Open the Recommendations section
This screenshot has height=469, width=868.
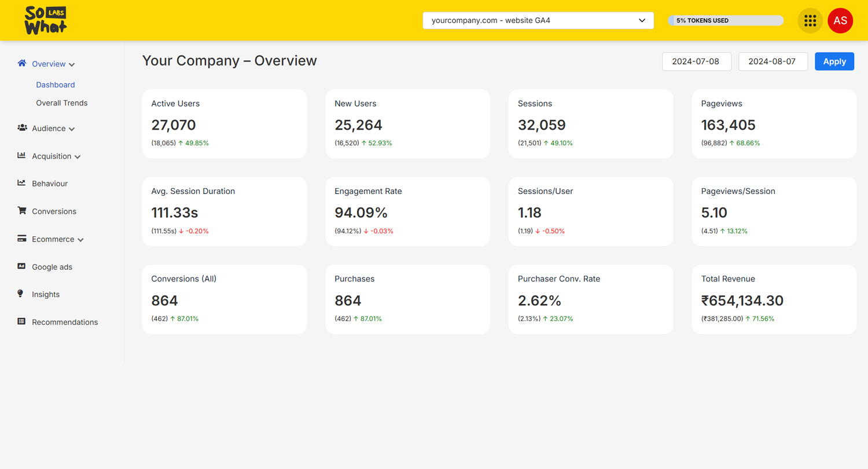click(x=65, y=322)
